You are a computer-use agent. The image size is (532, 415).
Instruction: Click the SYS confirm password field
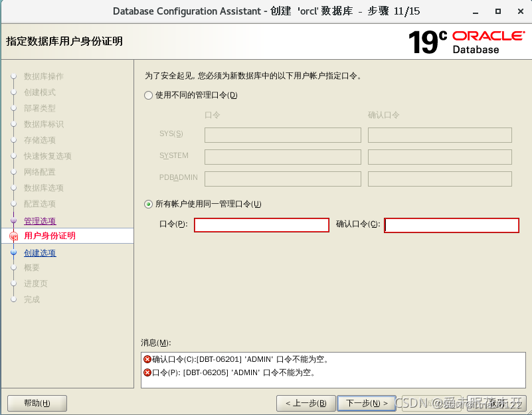tap(440, 135)
